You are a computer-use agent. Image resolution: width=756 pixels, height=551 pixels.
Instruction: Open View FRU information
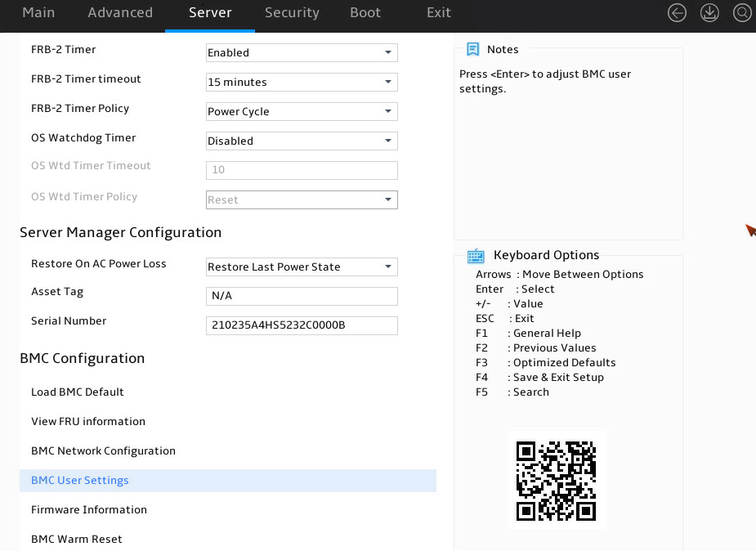pos(88,421)
